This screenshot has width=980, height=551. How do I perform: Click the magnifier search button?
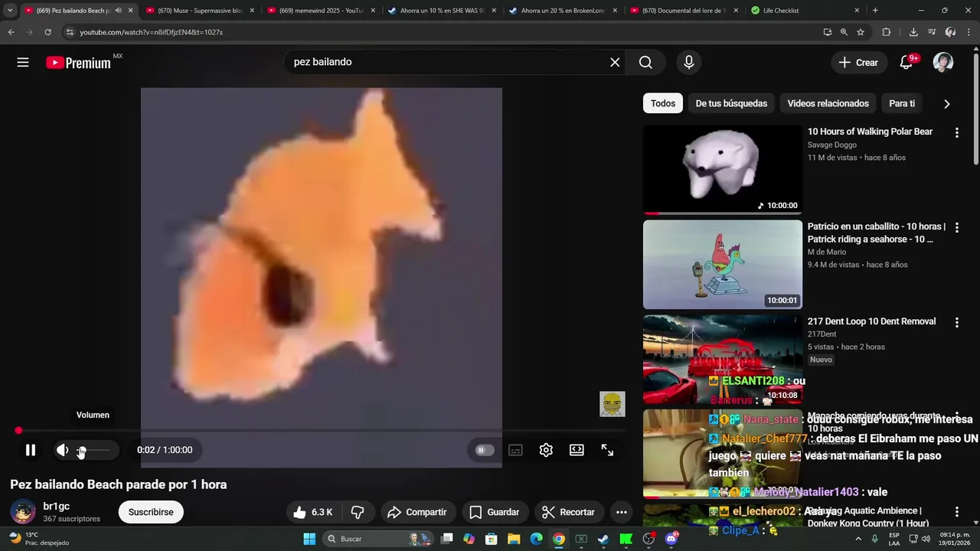(645, 63)
